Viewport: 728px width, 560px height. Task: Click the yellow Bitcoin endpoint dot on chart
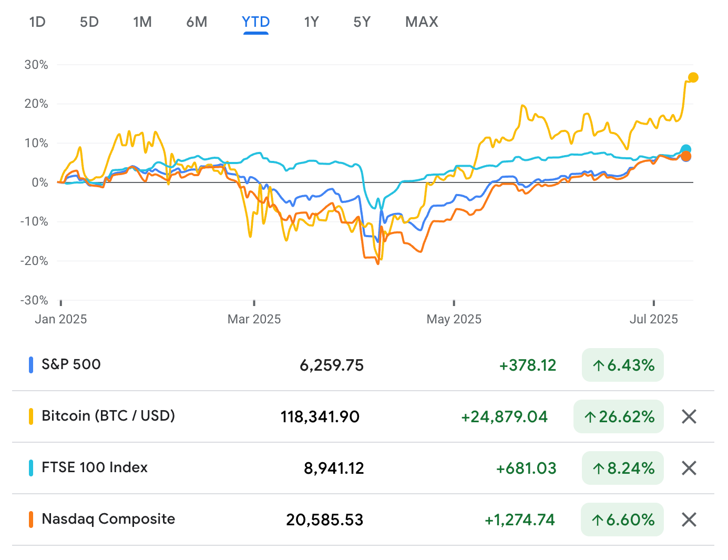pyautogui.click(x=693, y=77)
